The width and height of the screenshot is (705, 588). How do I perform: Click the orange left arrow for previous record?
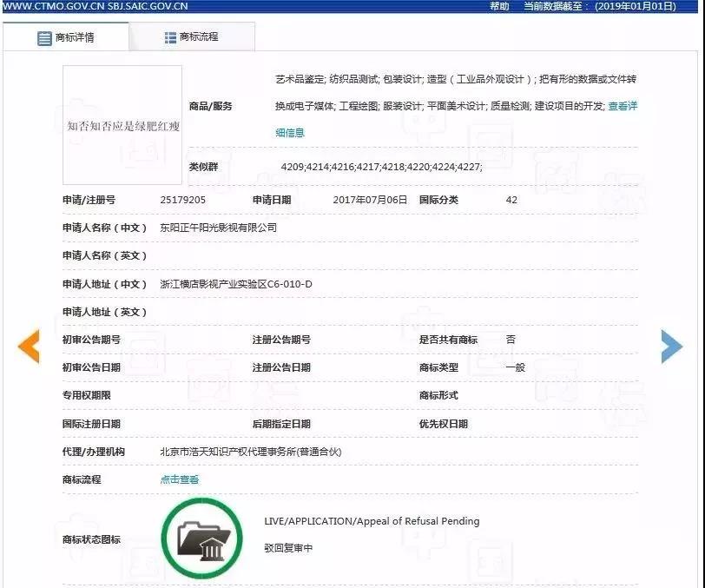[x=29, y=346]
